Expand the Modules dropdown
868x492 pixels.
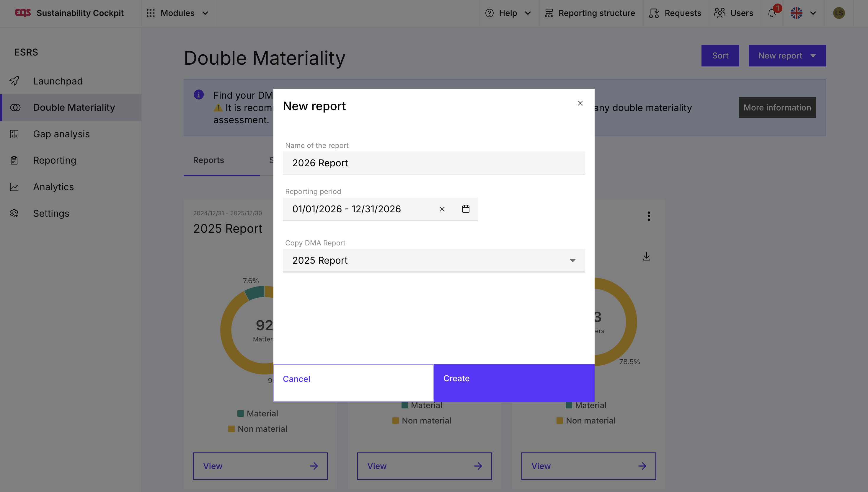pyautogui.click(x=178, y=13)
